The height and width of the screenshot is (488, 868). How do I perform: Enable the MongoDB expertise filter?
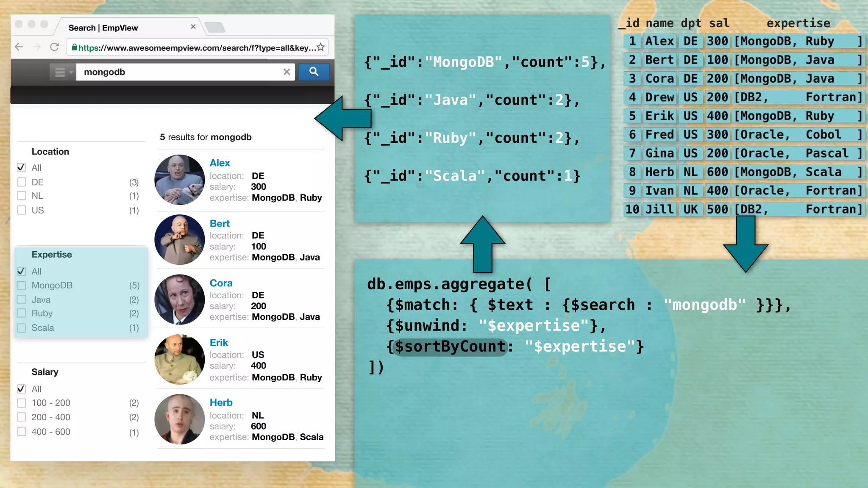tap(22, 286)
